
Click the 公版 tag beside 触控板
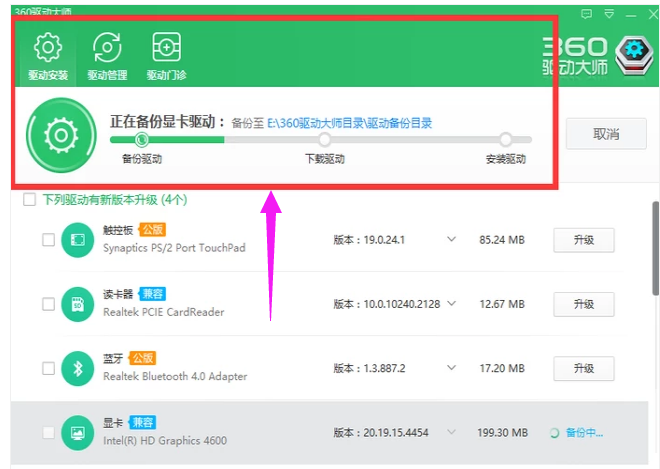(x=152, y=230)
